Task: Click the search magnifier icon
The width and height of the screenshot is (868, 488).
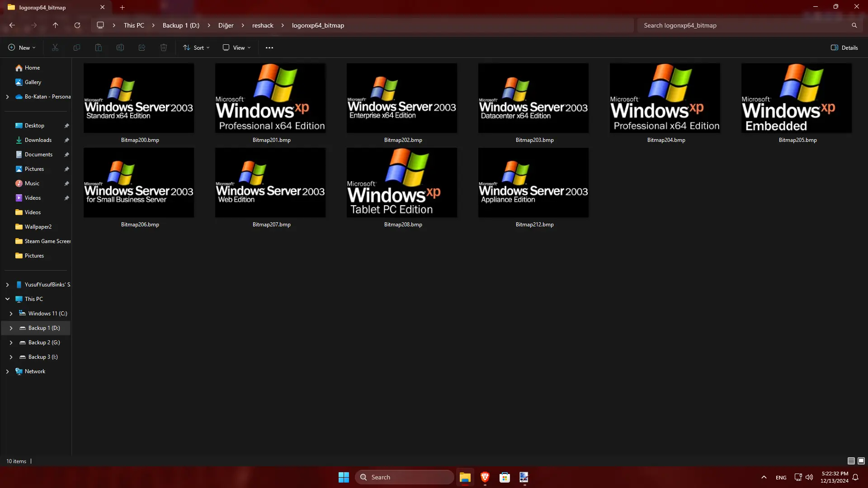Action: coord(854,25)
